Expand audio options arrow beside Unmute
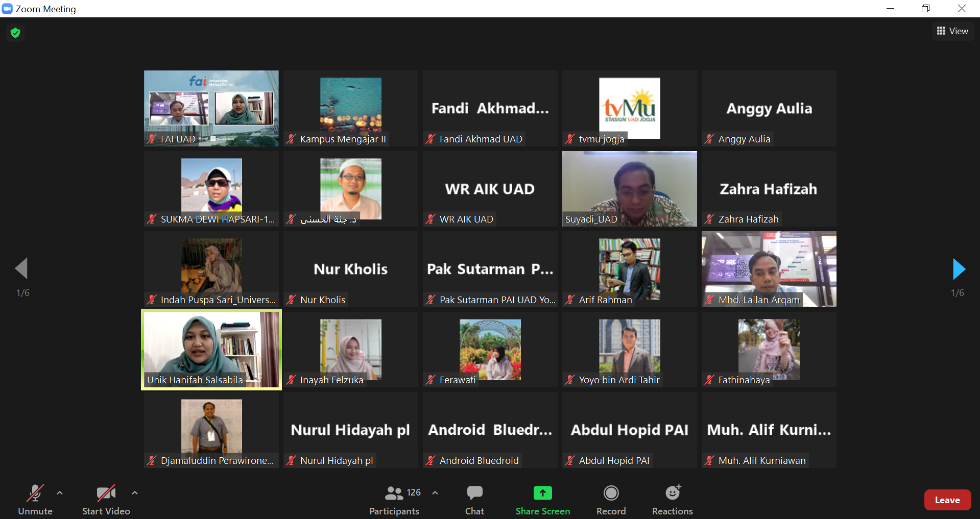 coord(60,493)
